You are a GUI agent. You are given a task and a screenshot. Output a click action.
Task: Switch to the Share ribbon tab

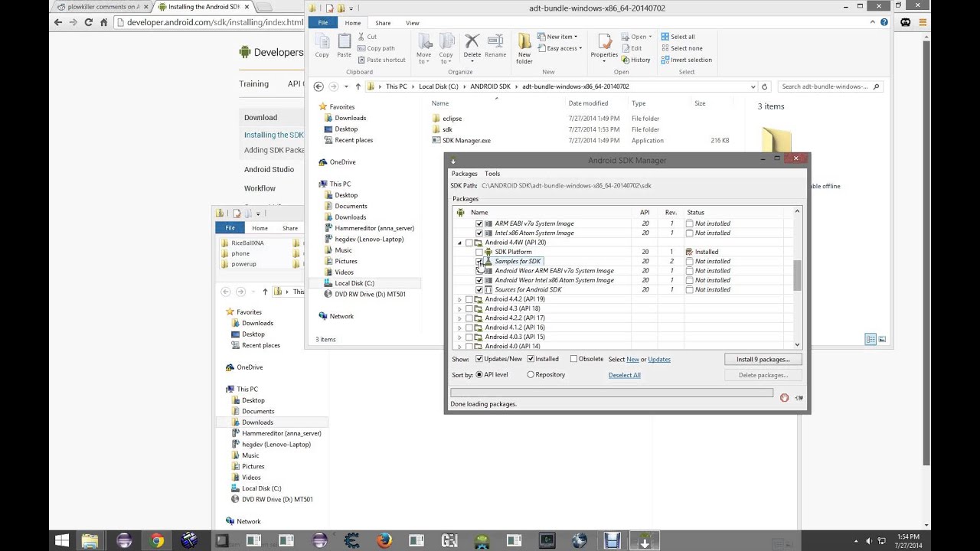click(383, 23)
